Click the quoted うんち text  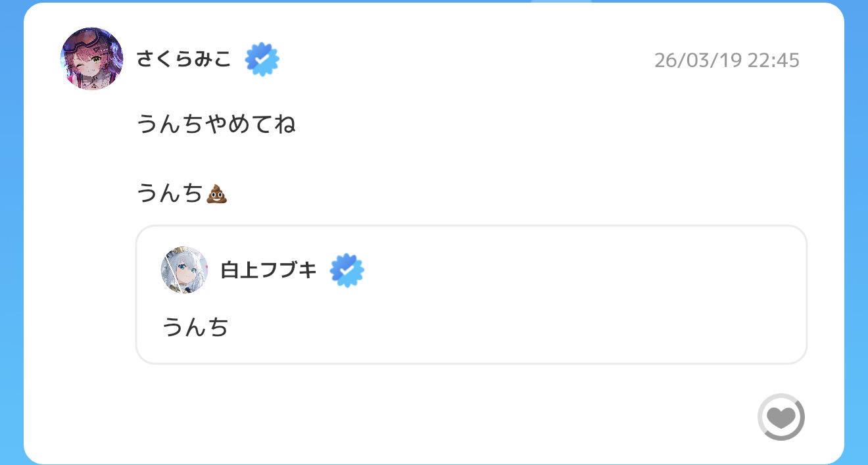195,327
